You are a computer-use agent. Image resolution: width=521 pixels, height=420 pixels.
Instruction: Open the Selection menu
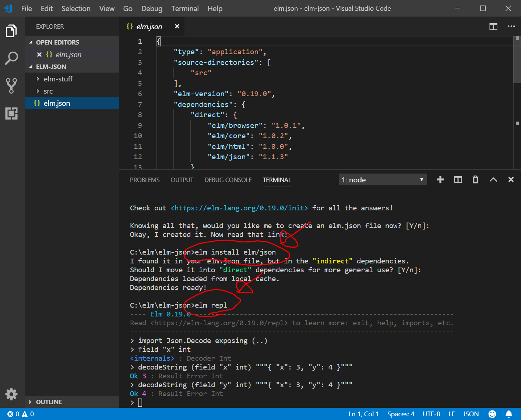point(76,8)
